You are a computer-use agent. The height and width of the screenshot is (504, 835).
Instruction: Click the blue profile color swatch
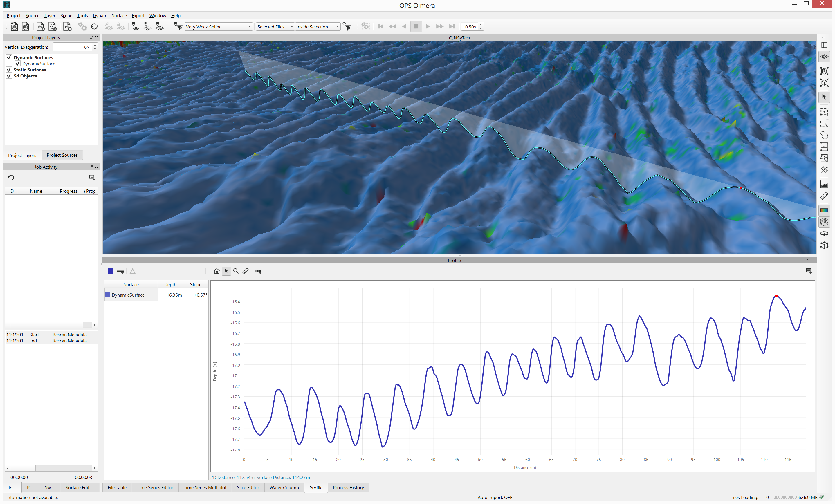[111, 271]
